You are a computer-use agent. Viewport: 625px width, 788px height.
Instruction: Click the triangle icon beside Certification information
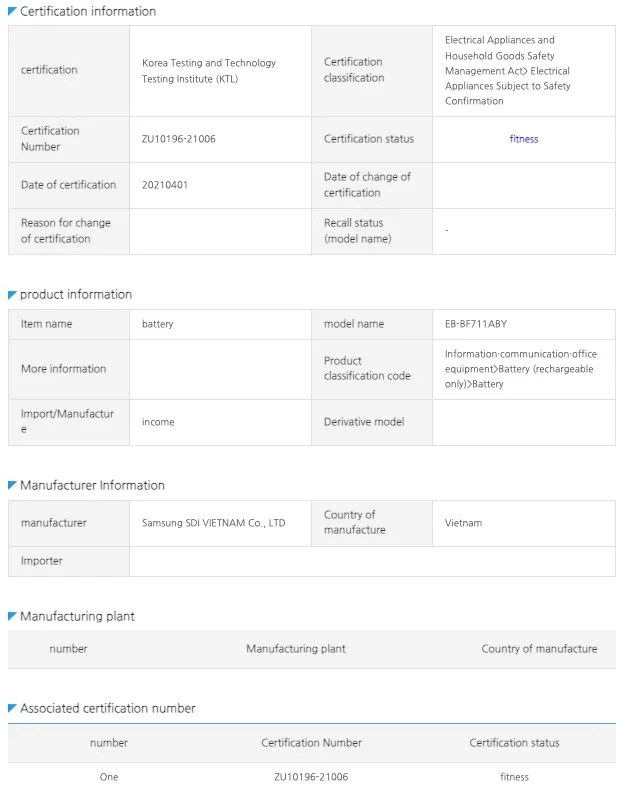(x=12, y=11)
